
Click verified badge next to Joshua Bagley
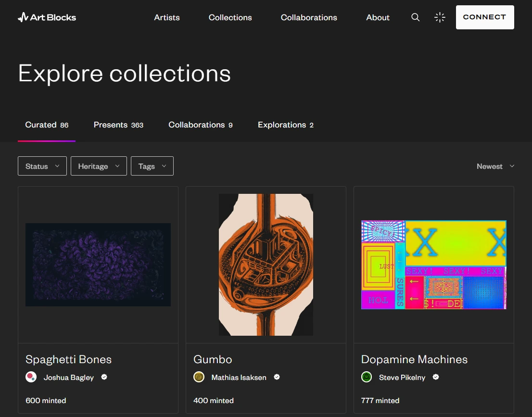(104, 377)
